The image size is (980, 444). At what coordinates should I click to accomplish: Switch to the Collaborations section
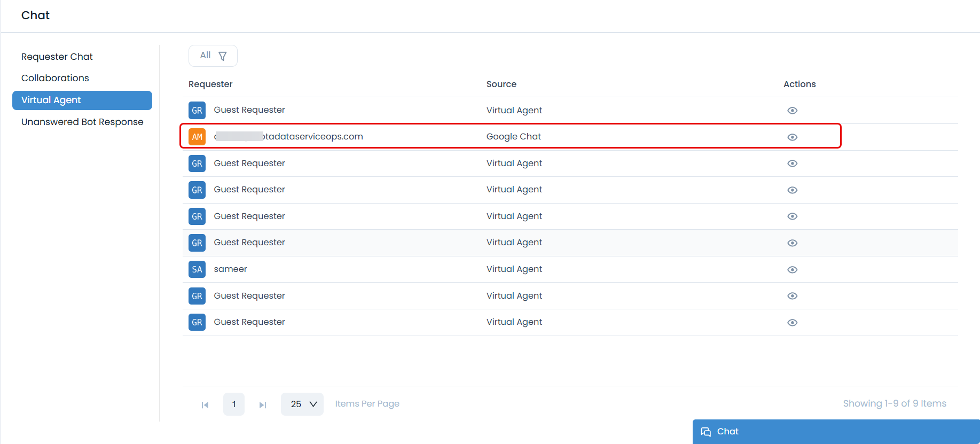pos(55,78)
